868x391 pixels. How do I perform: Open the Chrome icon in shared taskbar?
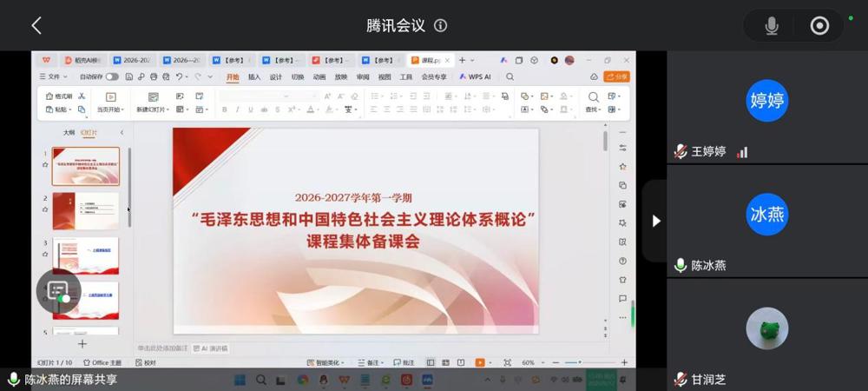[x=302, y=380]
